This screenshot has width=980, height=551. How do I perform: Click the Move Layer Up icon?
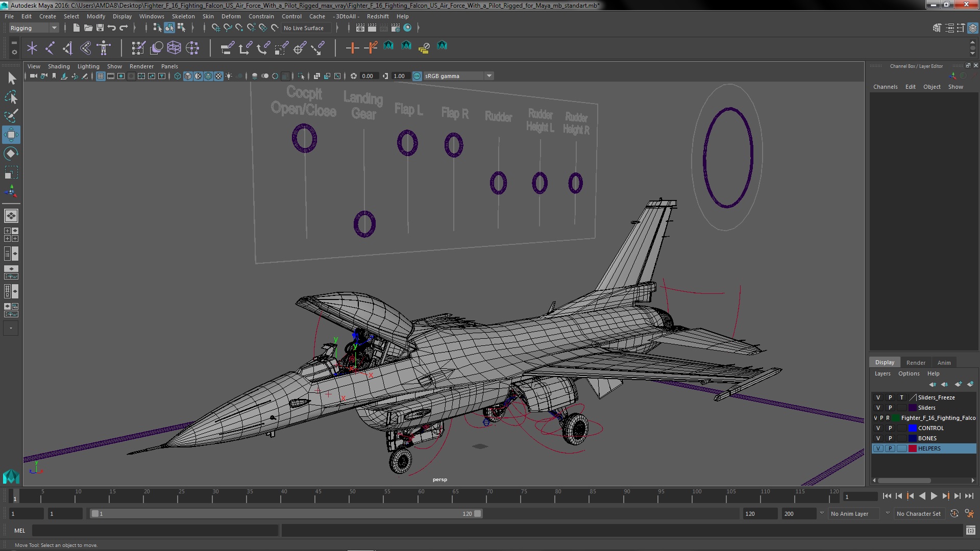pos(933,384)
